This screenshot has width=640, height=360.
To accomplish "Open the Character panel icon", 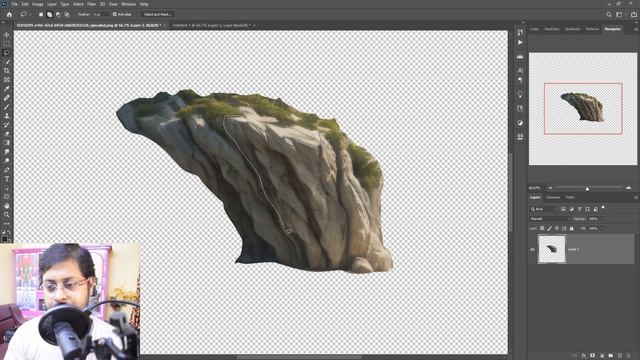I will (x=520, y=70).
